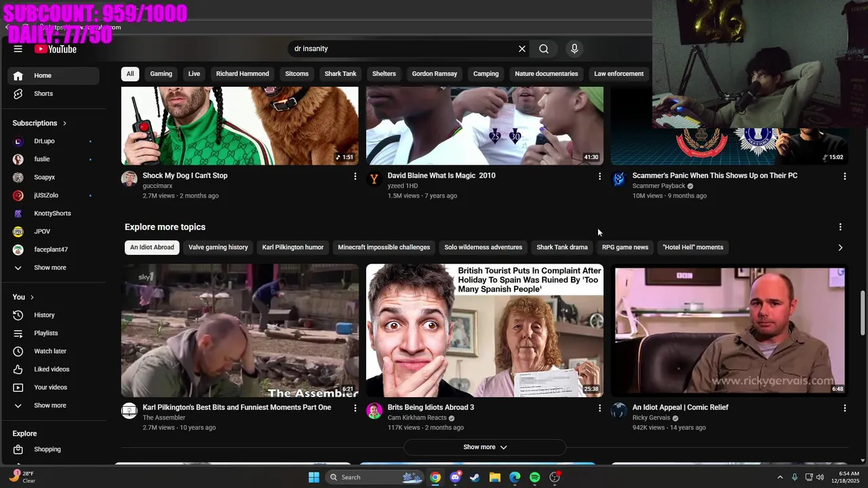Open the faceplant47 subscription
Screen dimensions: 868x488
point(53,249)
